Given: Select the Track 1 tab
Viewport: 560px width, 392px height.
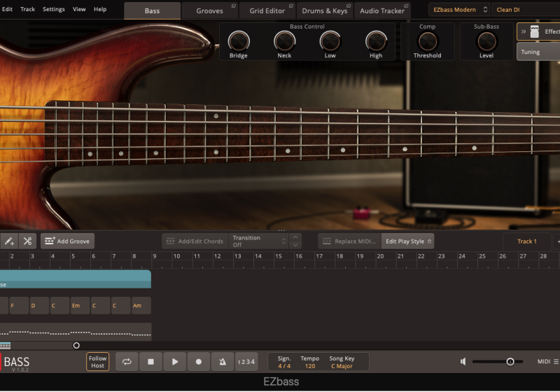Looking at the screenshot, I should click(x=527, y=241).
